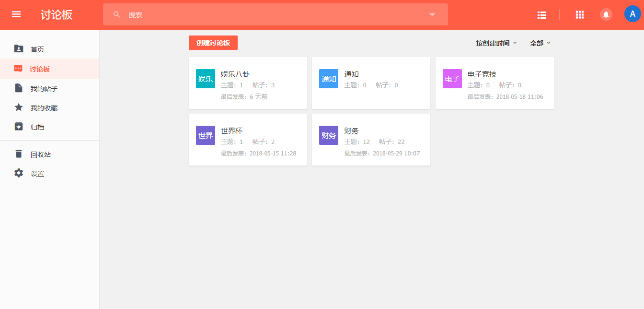Open 归档 in sidebar
The width and height of the screenshot is (644, 309).
coord(37,127)
